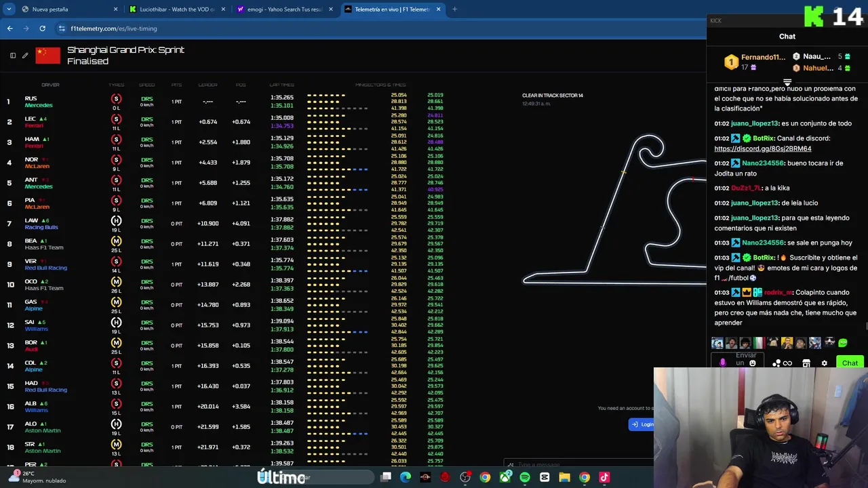This screenshot has height=488, width=868.
Task: Open File Explorer from taskbar
Action: click(564, 477)
